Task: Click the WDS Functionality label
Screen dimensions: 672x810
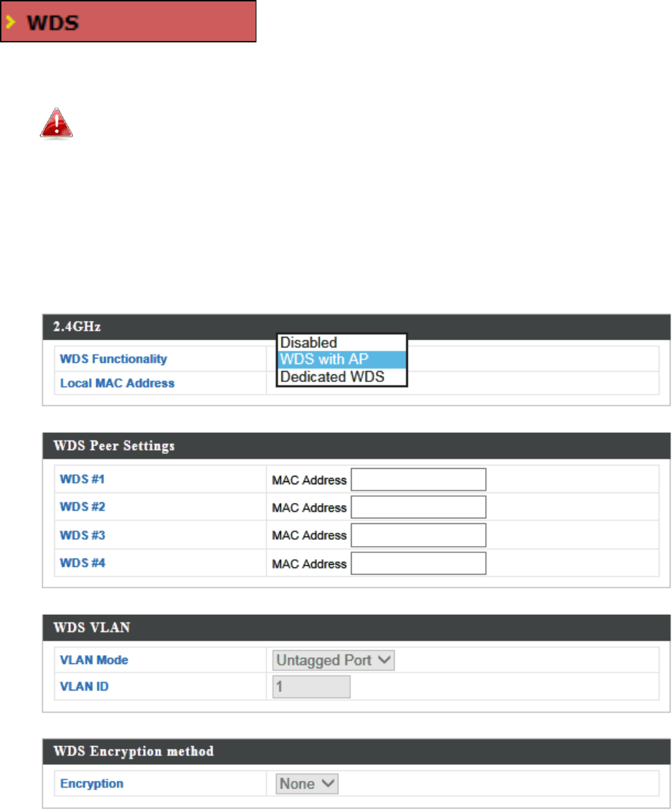Action: pyautogui.click(x=113, y=359)
